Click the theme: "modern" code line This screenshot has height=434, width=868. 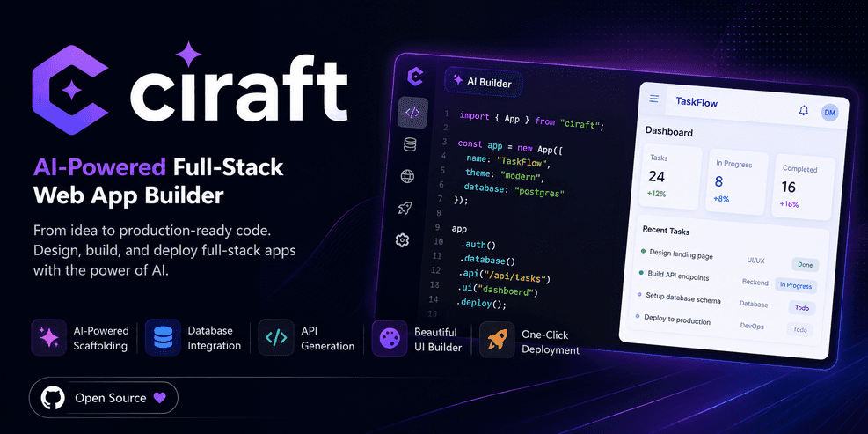(504, 176)
